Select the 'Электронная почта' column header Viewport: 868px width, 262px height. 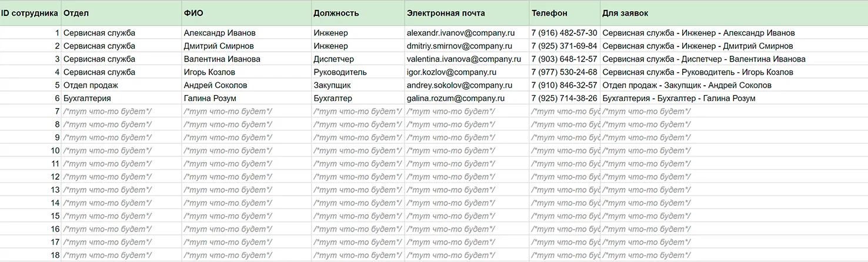coord(467,13)
